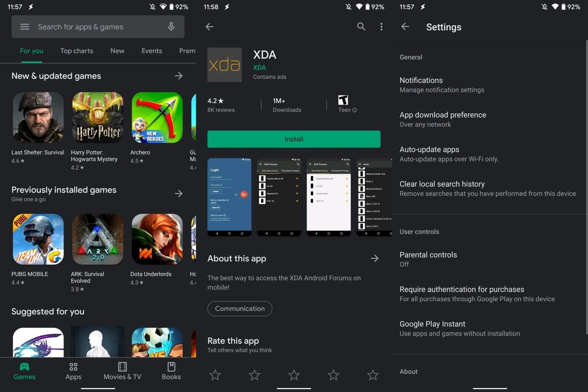Go back from the Settings screen

point(405,27)
